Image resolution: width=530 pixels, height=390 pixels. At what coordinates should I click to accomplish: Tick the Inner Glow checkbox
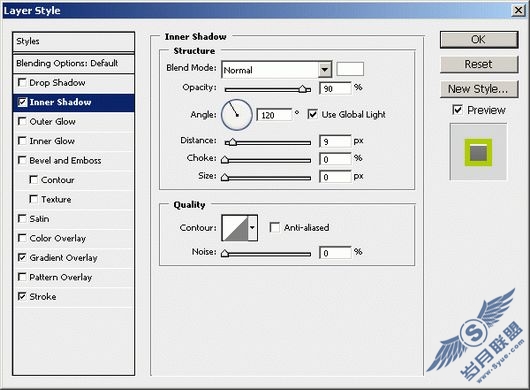[22, 141]
